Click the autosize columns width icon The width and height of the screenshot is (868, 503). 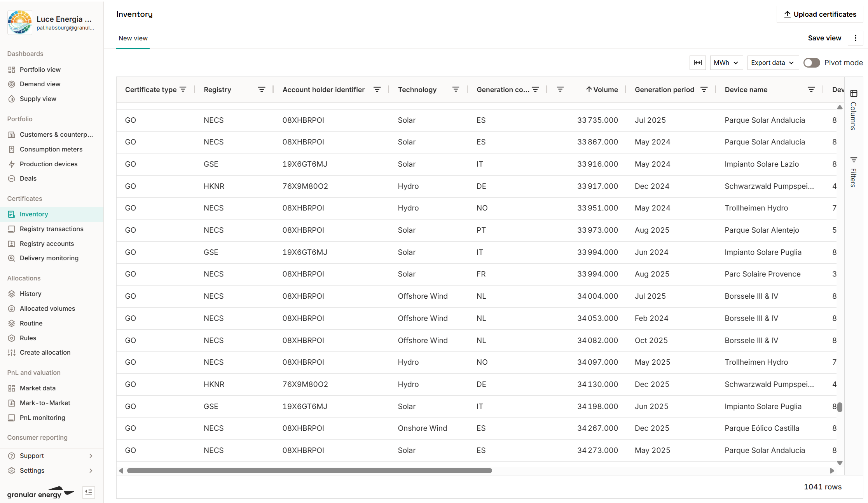pos(697,63)
